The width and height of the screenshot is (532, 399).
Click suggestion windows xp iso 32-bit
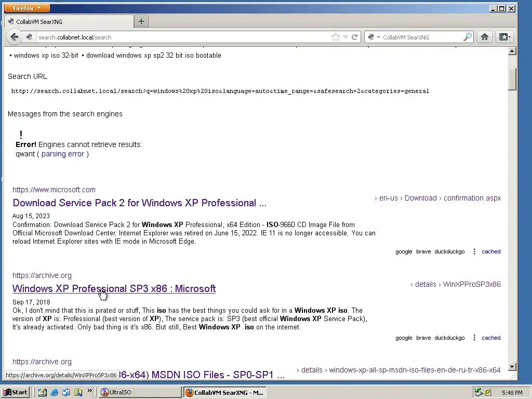pos(46,55)
